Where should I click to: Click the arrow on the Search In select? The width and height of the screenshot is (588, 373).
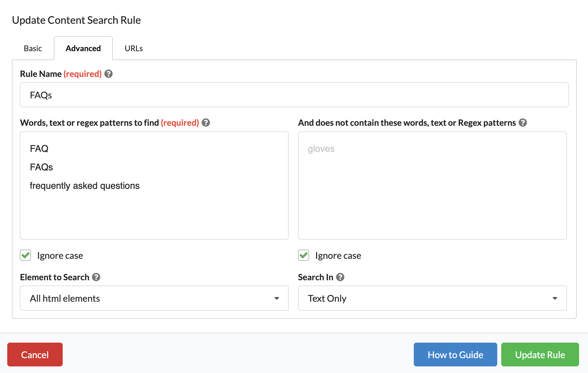click(x=555, y=298)
